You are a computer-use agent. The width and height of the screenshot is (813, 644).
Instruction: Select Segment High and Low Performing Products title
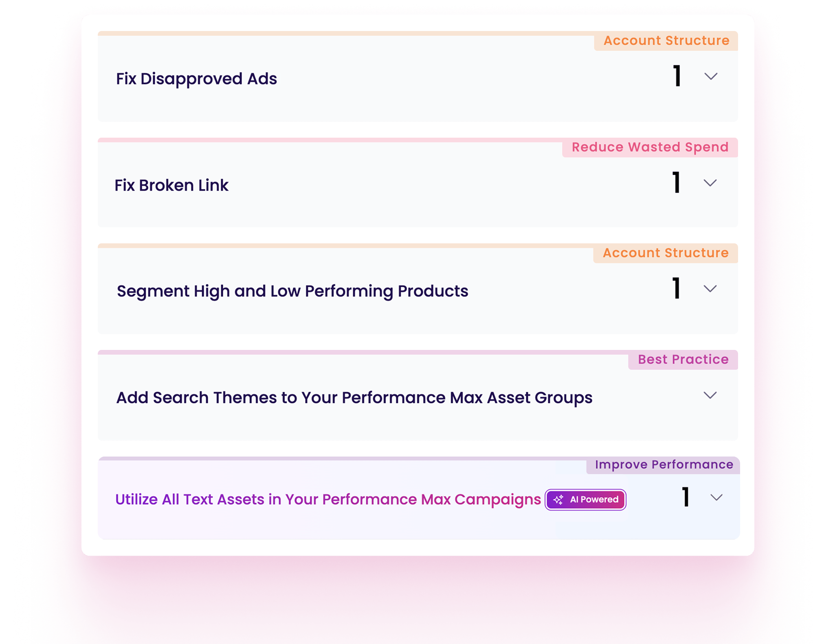292,291
